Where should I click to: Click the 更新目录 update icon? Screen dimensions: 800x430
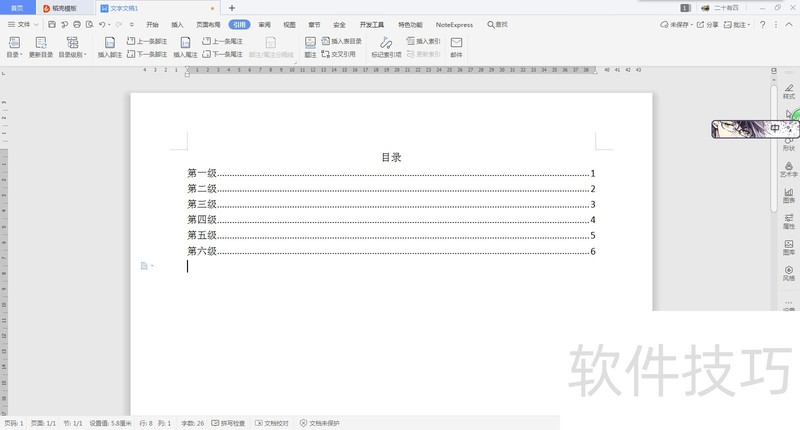click(x=41, y=47)
